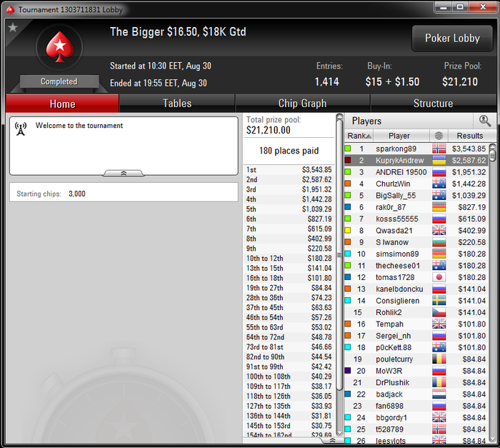Collapse the welcome message panel chevron

click(124, 173)
